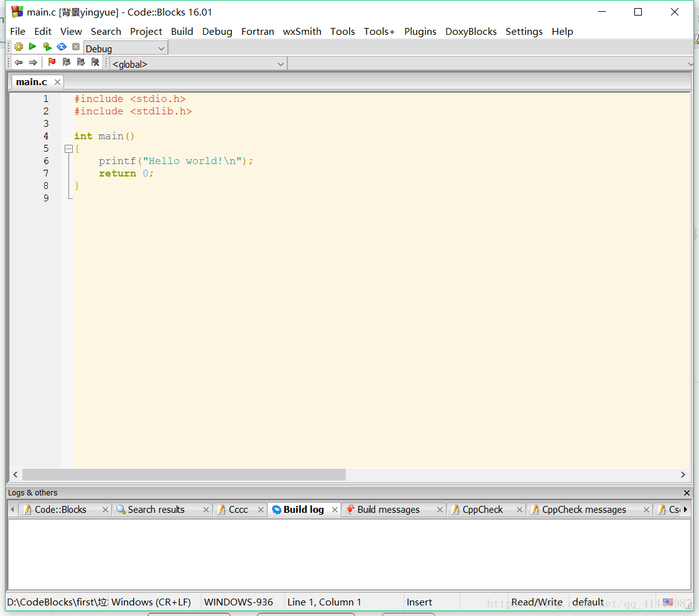The width and height of the screenshot is (699, 616).
Task: Collapse the main function fold marker
Action: coord(68,149)
